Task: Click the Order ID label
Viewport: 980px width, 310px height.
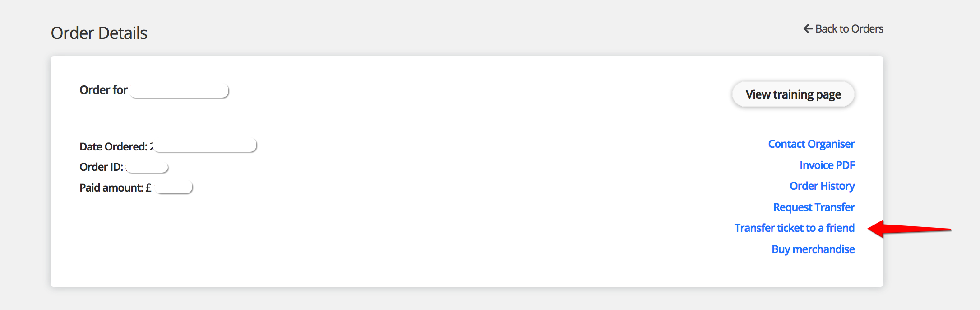Action: [x=101, y=167]
